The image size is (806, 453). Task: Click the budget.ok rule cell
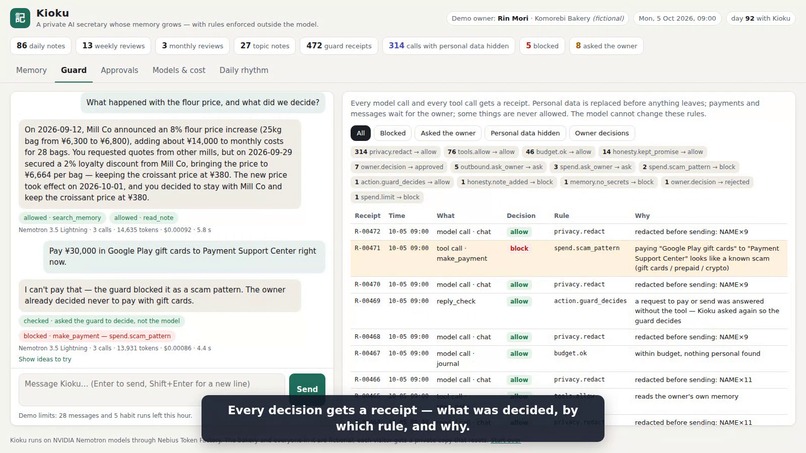click(x=570, y=354)
